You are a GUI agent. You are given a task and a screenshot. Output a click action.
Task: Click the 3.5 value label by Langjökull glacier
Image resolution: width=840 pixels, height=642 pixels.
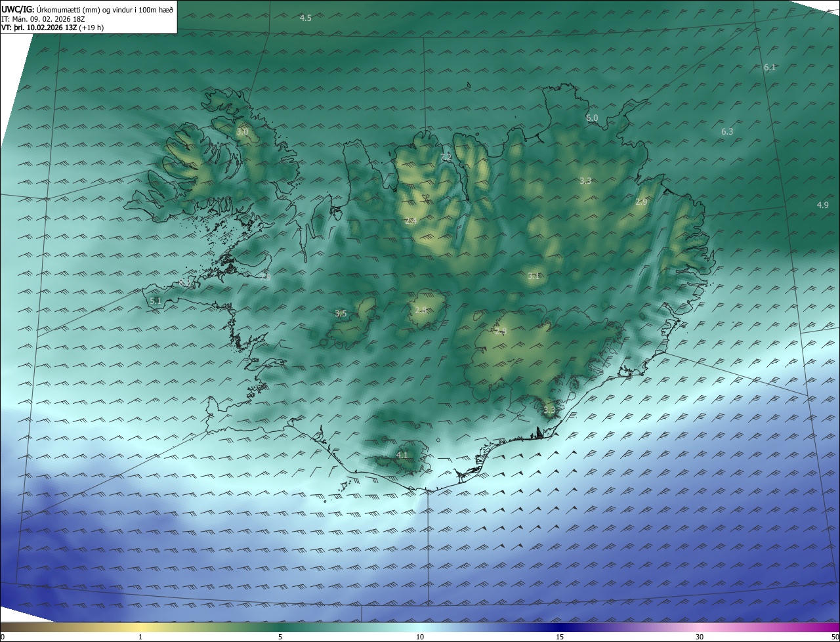click(341, 314)
